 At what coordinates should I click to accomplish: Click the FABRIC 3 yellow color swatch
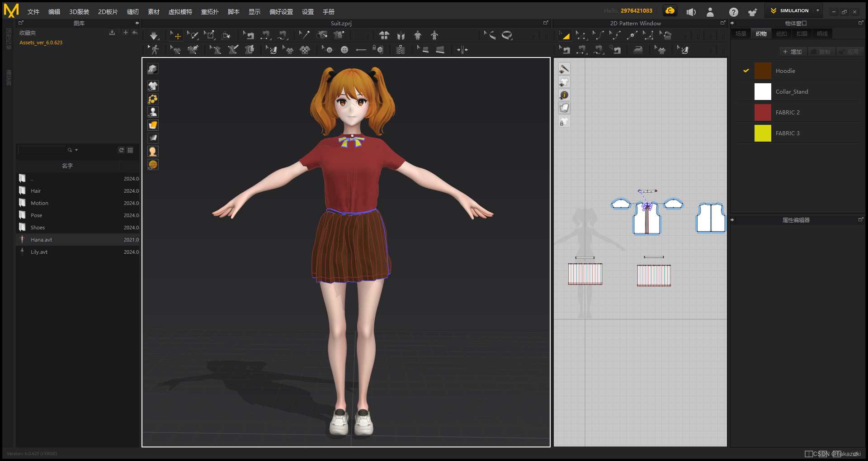[762, 133]
